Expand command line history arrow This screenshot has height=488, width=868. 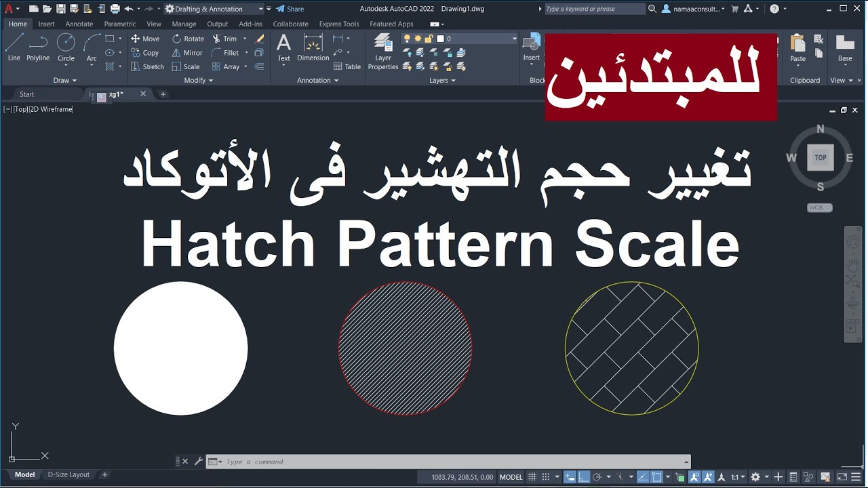point(686,462)
